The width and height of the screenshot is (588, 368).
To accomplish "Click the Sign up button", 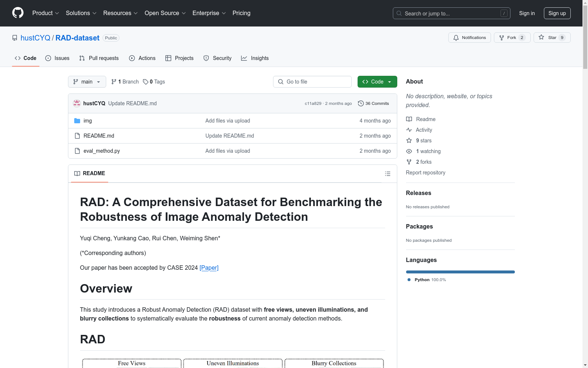I will (x=557, y=13).
